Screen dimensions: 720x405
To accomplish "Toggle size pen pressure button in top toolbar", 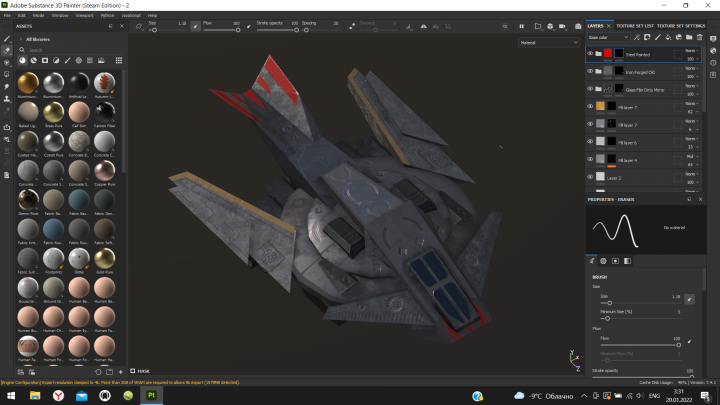I will 196,27.
